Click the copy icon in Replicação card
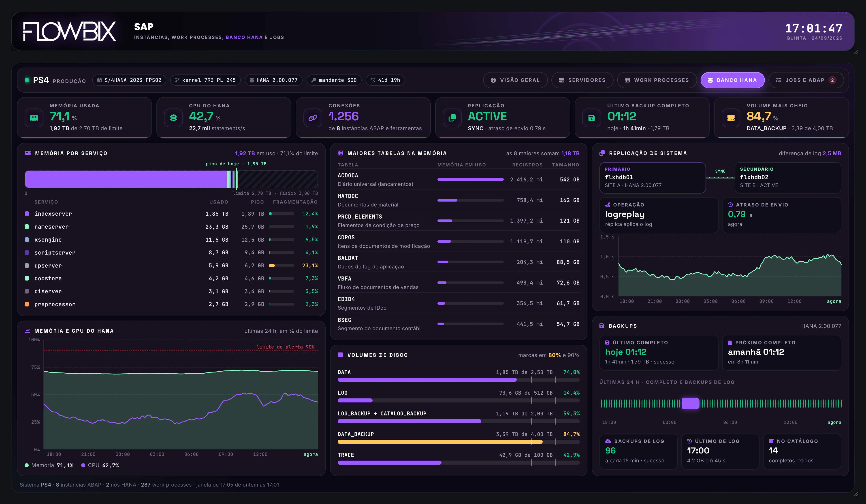Screen dimensions: 866x504 coord(452,118)
